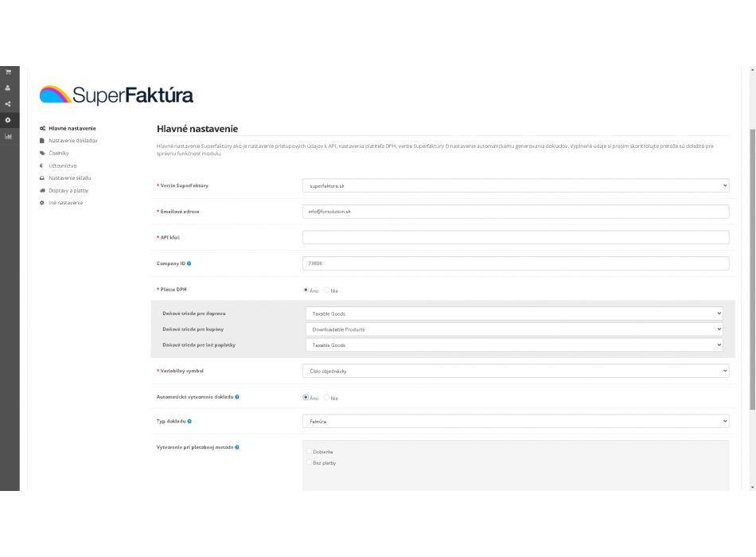Go to Nastavenie skladu section

point(70,178)
